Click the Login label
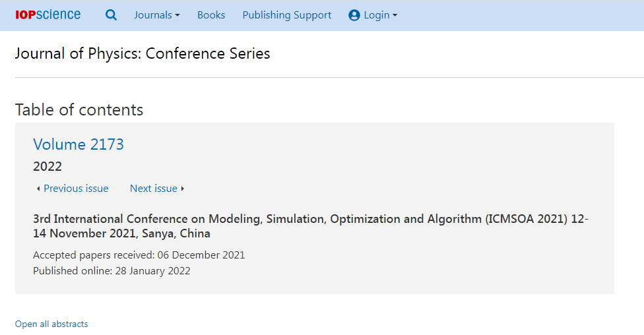Image resolution: width=644 pixels, height=335 pixels. pos(377,15)
